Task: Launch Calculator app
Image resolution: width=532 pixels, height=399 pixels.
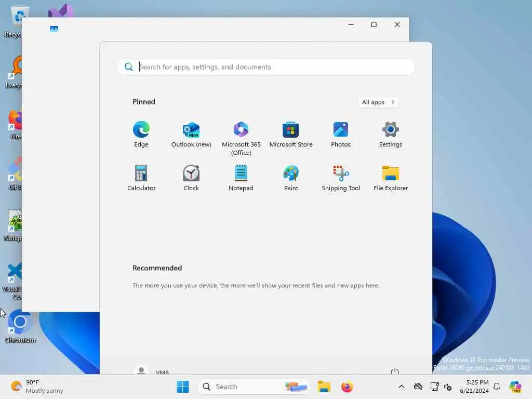Action: pos(141,178)
